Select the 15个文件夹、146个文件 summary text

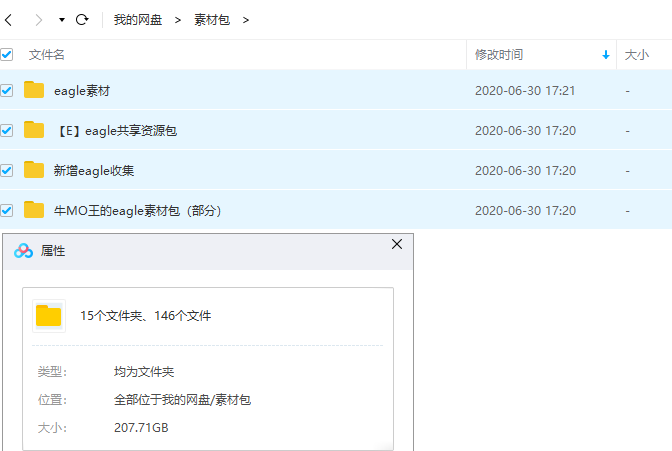point(146,316)
